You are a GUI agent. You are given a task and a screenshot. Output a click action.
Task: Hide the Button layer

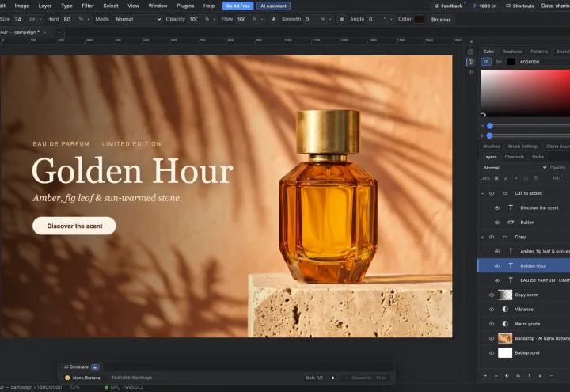pyautogui.click(x=497, y=223)
